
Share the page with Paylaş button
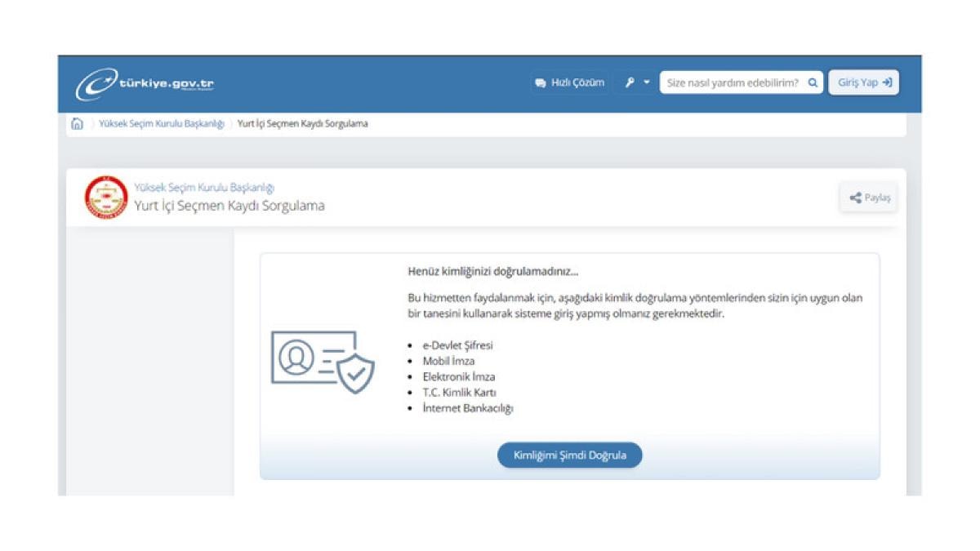point(869,198)
